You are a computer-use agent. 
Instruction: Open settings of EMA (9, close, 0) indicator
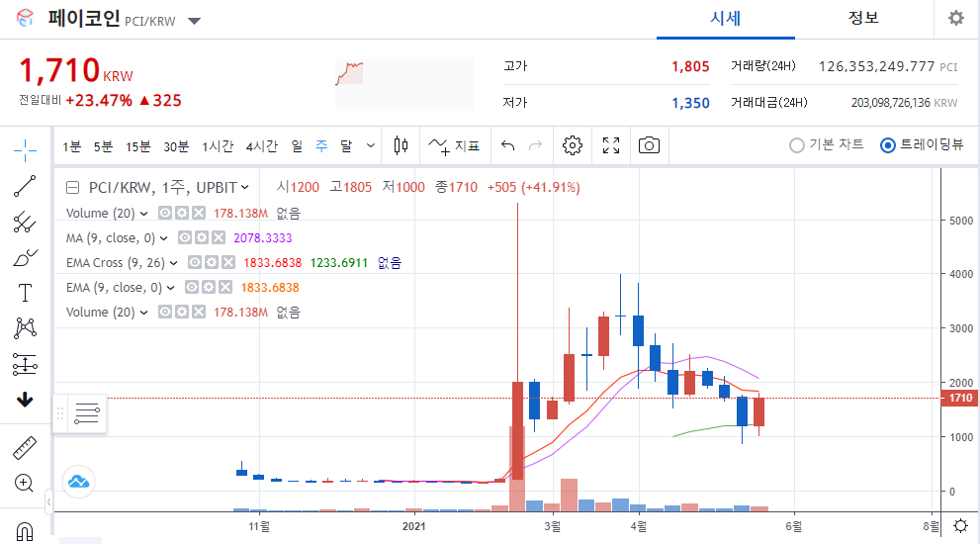coord(208,287)
